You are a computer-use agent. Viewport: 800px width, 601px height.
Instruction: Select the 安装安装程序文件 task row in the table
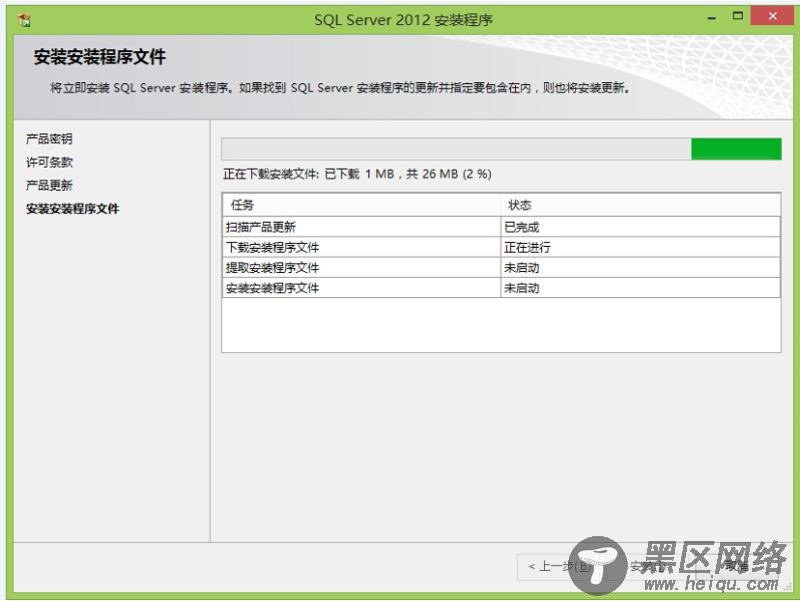click(501, 288)
